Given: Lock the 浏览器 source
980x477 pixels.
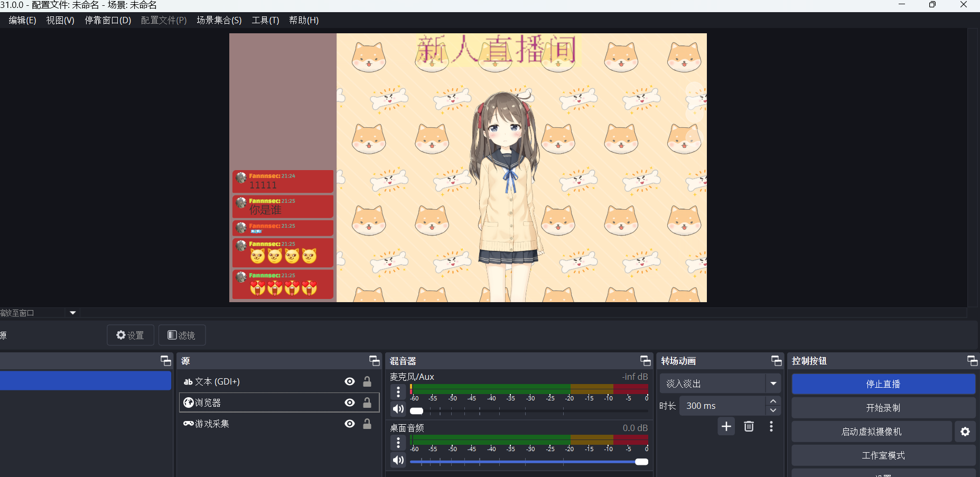Looking at the screenshot, I should 367,403.
